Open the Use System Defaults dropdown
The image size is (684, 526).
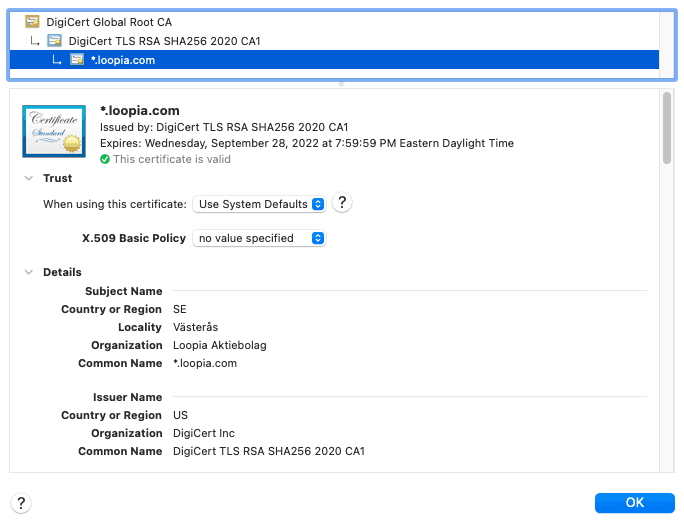point(259,204)
